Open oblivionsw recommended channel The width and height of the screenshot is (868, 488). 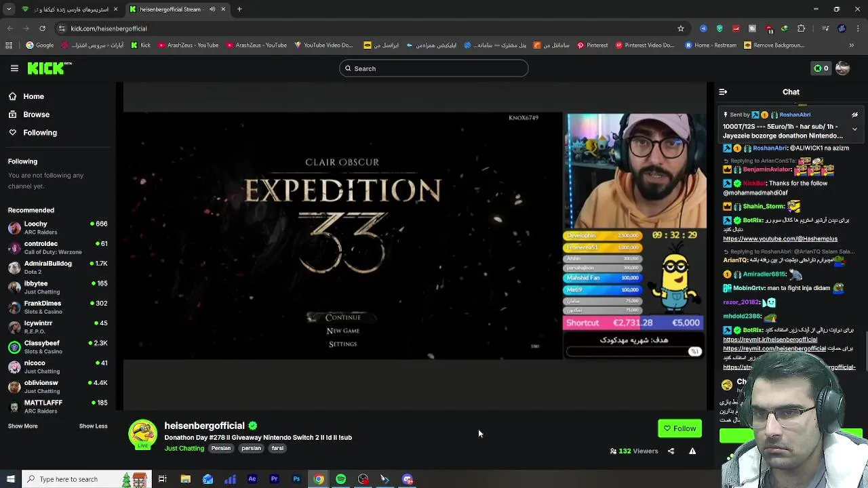pyautogui.click(x=58, y=386)
